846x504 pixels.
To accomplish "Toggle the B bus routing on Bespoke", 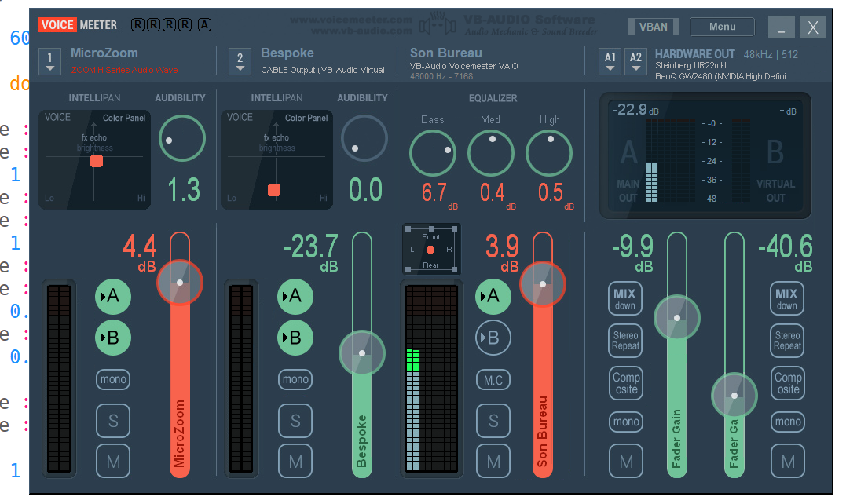I will pyautogui.click(x=295, y=338).
